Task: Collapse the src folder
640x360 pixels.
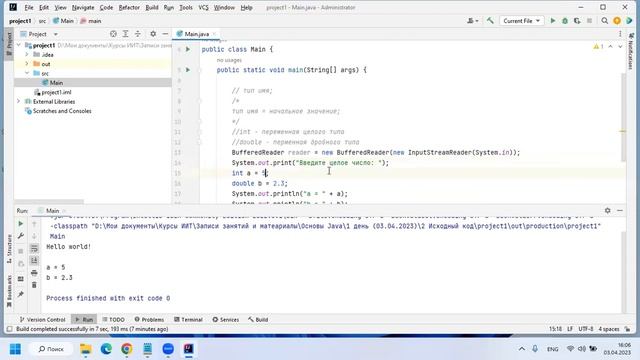Action: (x=27, y=73)
